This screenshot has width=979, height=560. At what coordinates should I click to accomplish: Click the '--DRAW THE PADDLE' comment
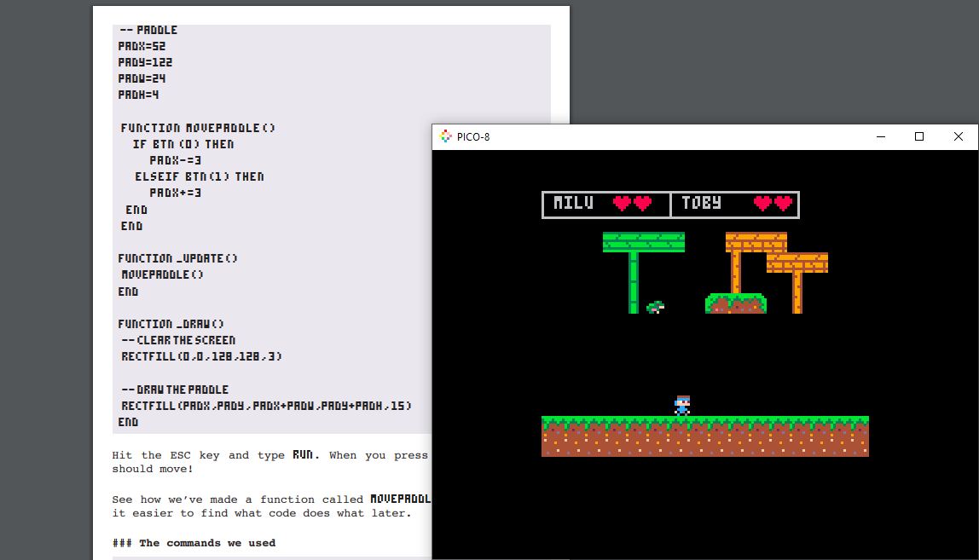pos(175,390)
